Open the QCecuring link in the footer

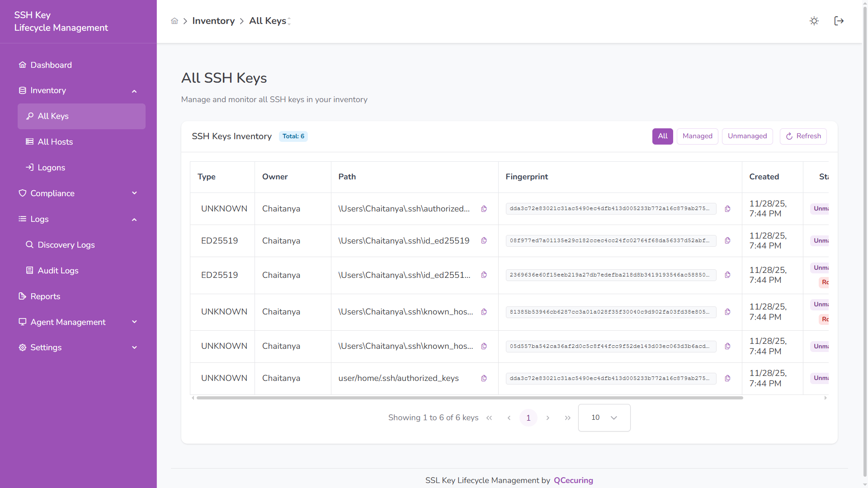pos(573,480)
